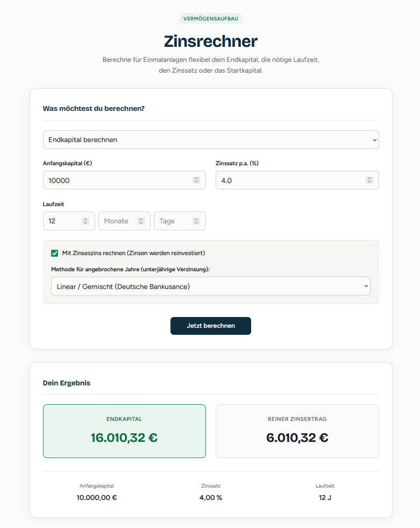This screenshot has width=420, height=528.
Task: Focus the Tage duration field
Action: (x=172, y=221)
